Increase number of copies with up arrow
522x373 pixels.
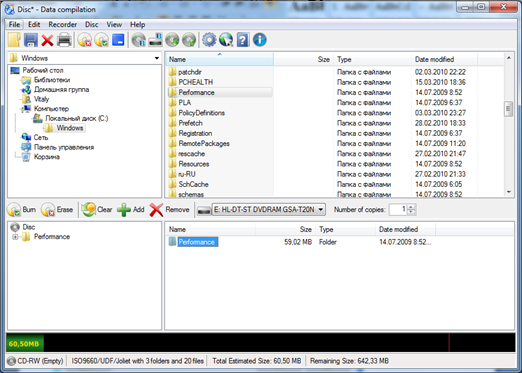411,207
